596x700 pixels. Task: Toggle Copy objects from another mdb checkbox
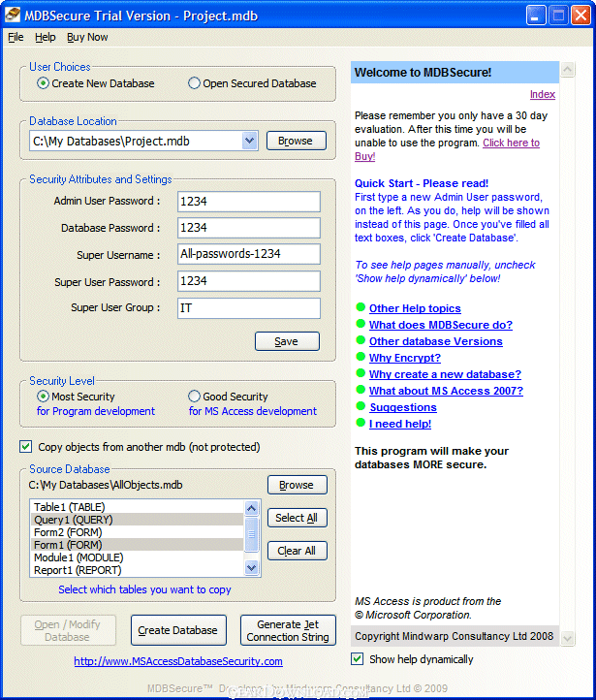pos(26,446)
